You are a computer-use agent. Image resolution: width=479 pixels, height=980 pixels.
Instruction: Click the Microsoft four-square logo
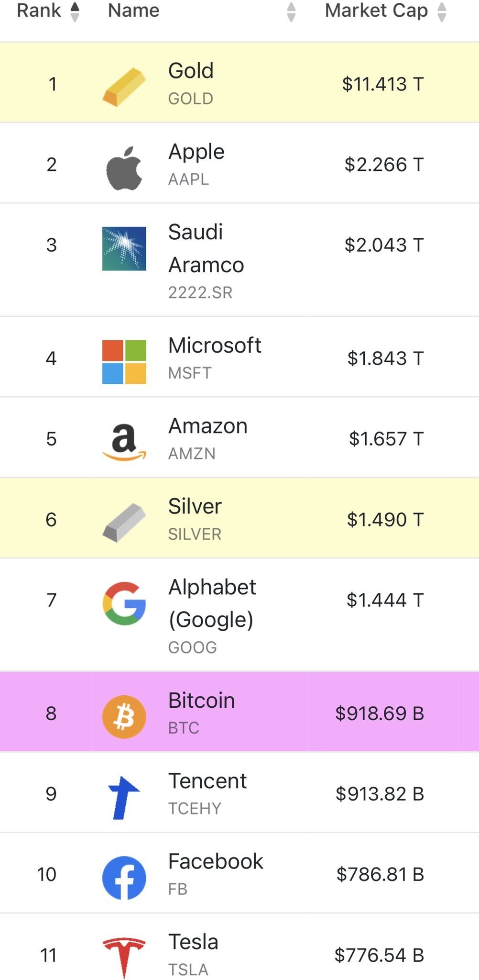pyautogui.click(x=124, y=362)
